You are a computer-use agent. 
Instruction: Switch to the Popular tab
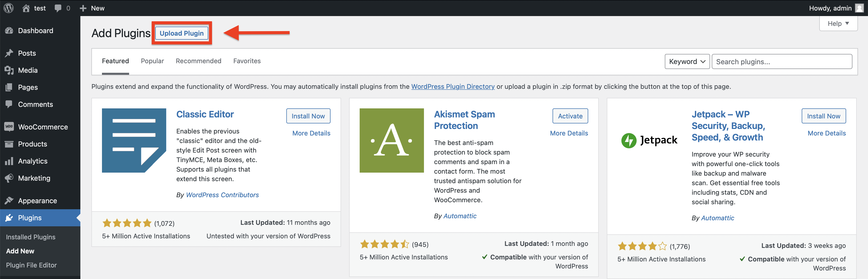[152, 61]
